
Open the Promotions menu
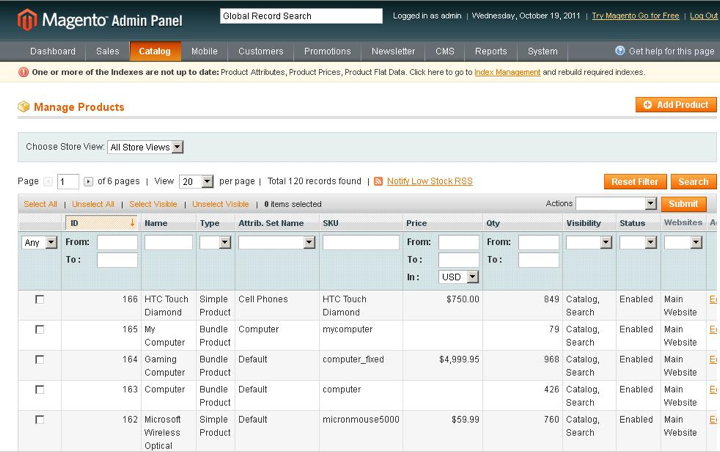click(x=327, y=51)
